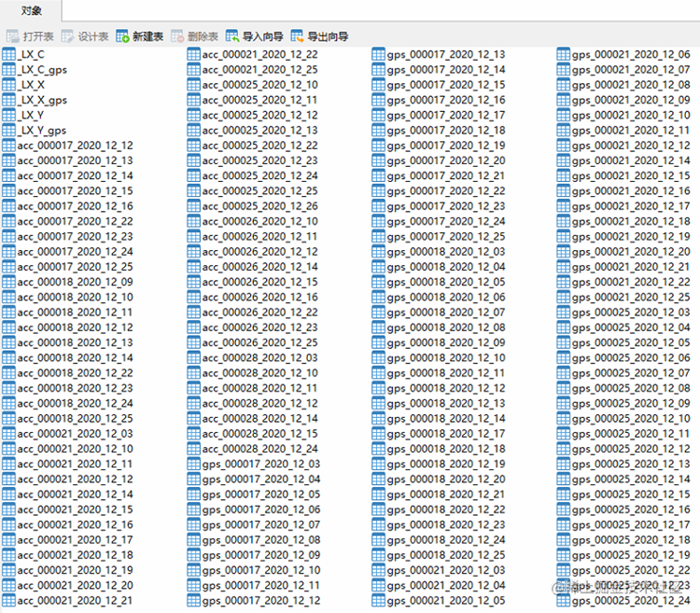Screen dimensions: 700x613
Task: Click the 设计表 toolbar button
Action: (x=85, y=36)
